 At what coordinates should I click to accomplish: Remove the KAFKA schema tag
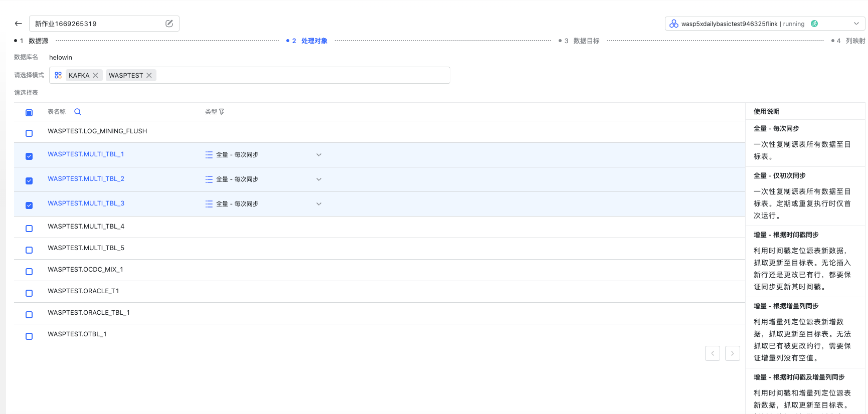[95, 75]
